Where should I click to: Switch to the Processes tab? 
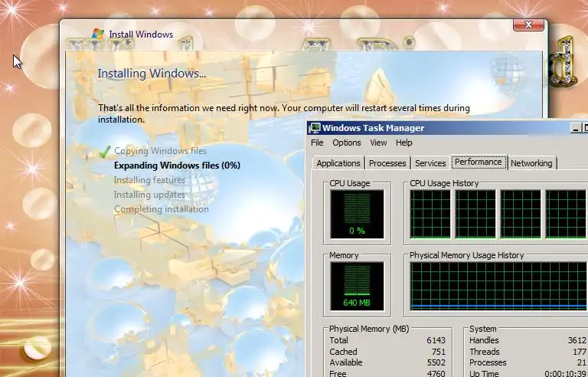pos(387,163)
